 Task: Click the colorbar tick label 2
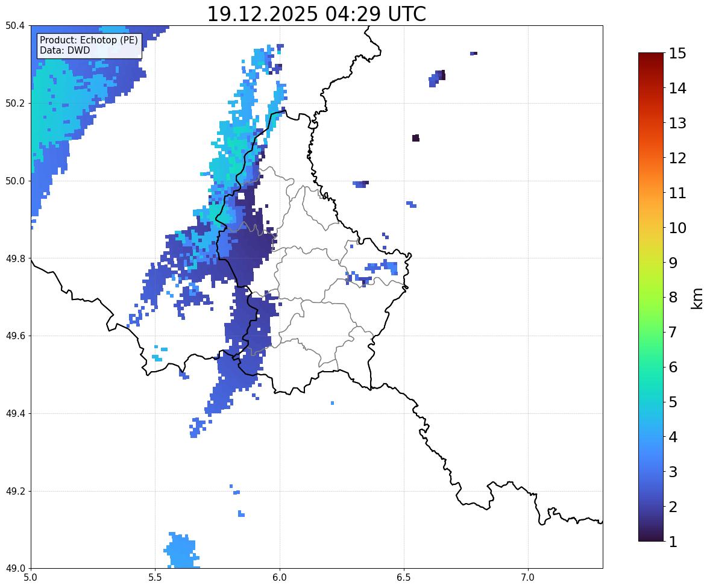pos(673,507)
